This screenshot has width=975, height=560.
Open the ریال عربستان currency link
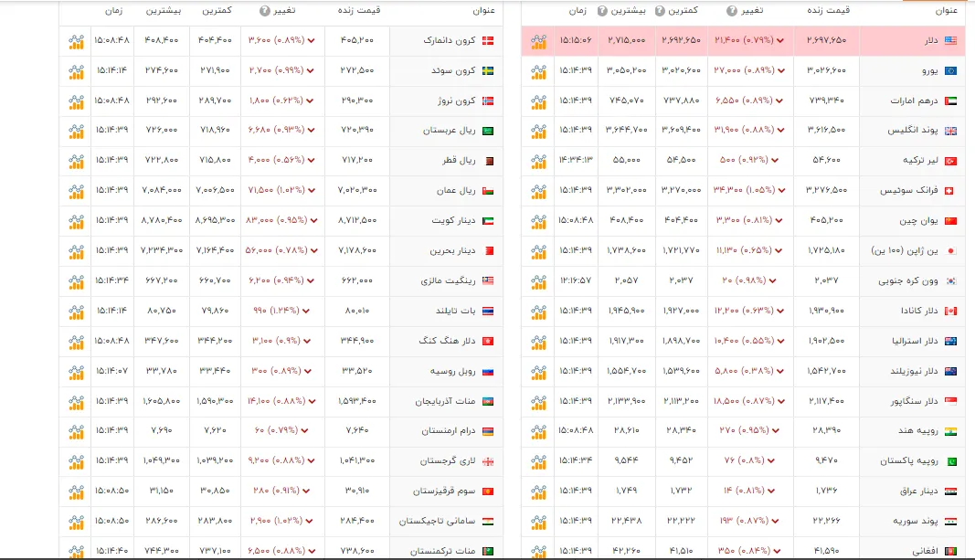coord(450,131)
